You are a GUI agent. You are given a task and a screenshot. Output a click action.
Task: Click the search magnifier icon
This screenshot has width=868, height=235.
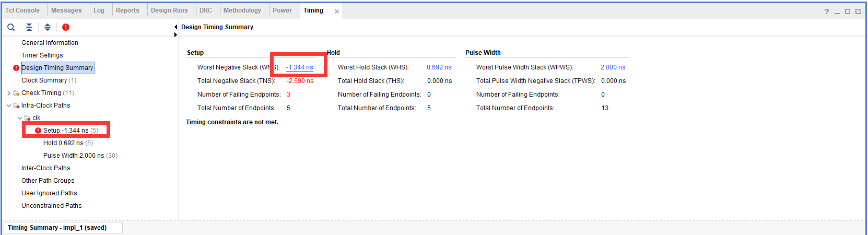(x=11, y=27)
